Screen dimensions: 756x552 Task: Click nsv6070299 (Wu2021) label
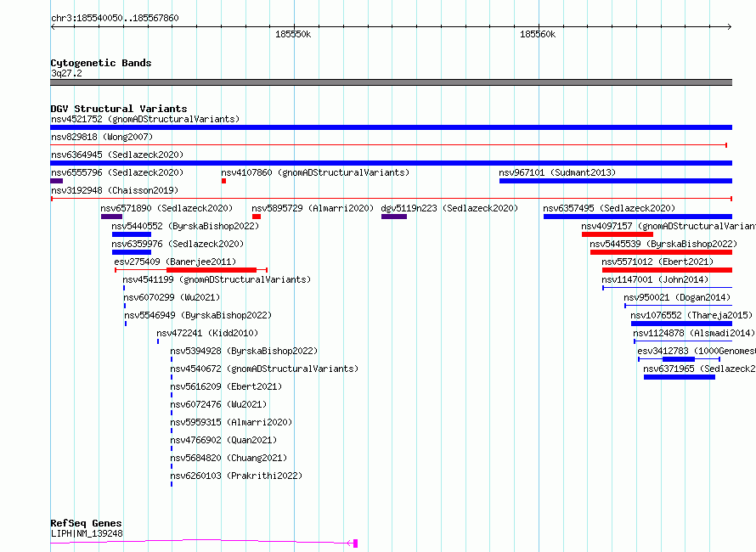click(172, 297)
